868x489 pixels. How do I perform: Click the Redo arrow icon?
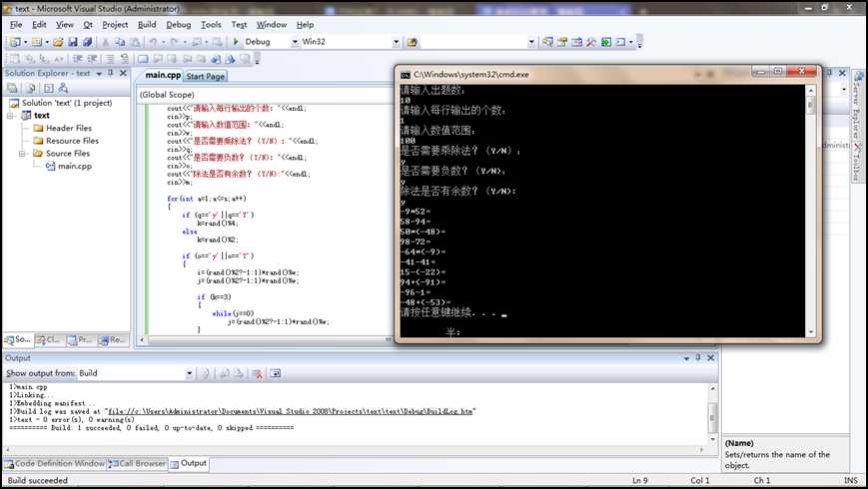(x=175, y=42)
